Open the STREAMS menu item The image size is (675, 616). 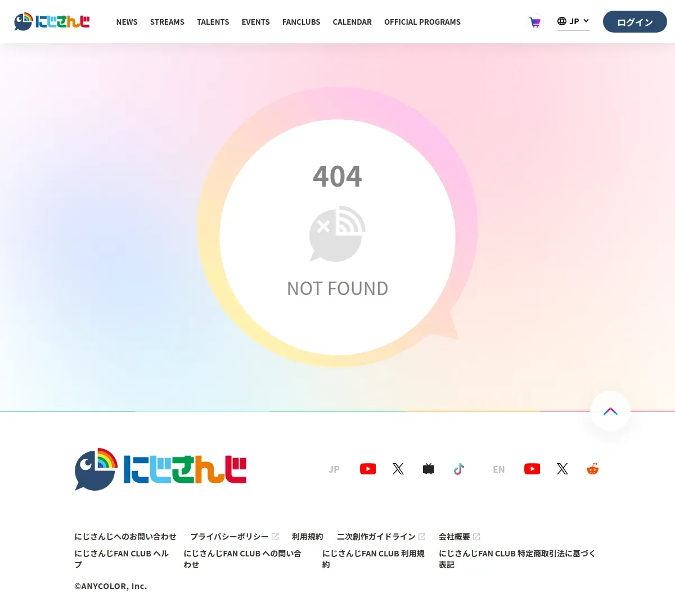167,22
